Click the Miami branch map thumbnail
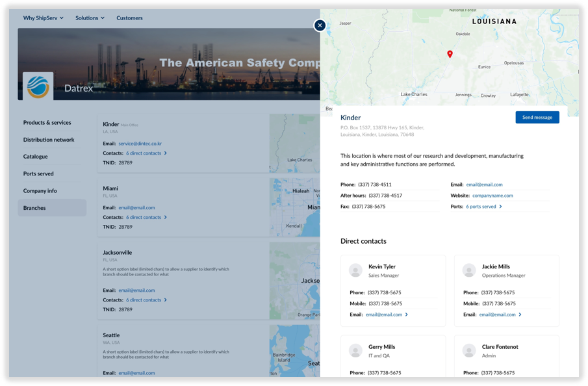The width and height of the screenshot is (588, 386). pyautogui.click(x=295, y=207)
